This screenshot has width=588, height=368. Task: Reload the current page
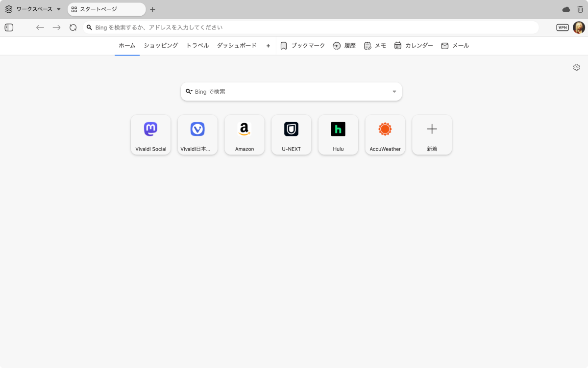[73, 27]
